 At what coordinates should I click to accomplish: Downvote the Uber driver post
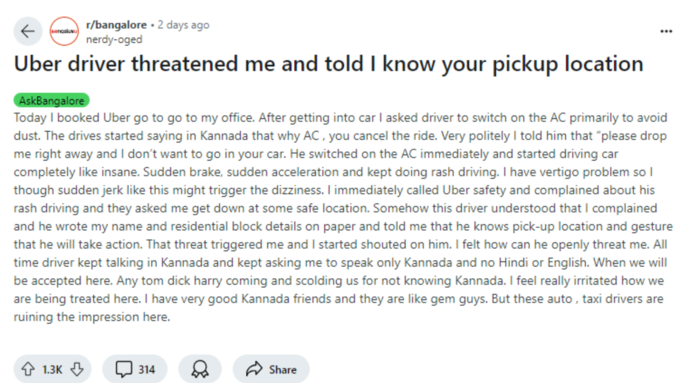point(77,369)
